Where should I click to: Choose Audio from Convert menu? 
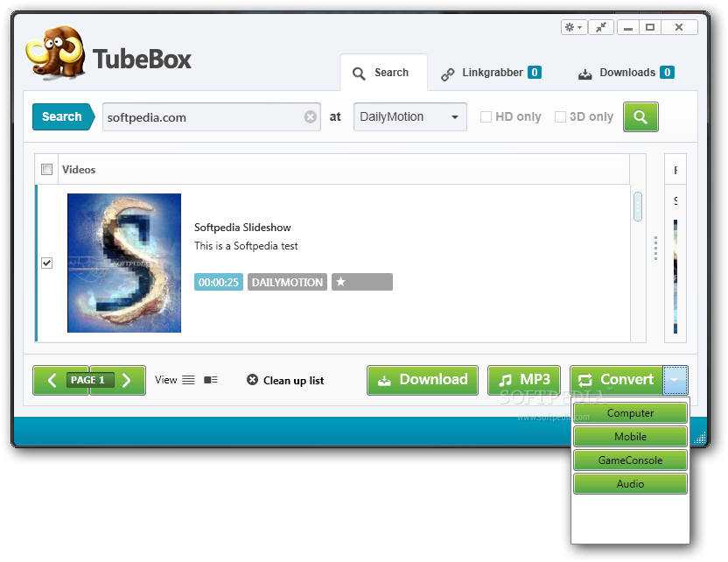tap(630, 484)
